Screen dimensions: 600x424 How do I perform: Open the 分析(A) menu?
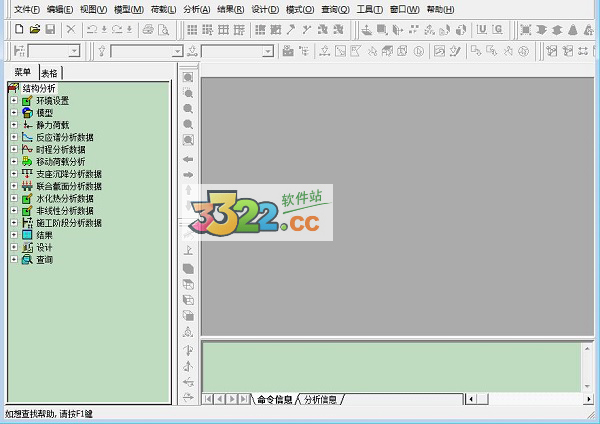coord(197,9)
